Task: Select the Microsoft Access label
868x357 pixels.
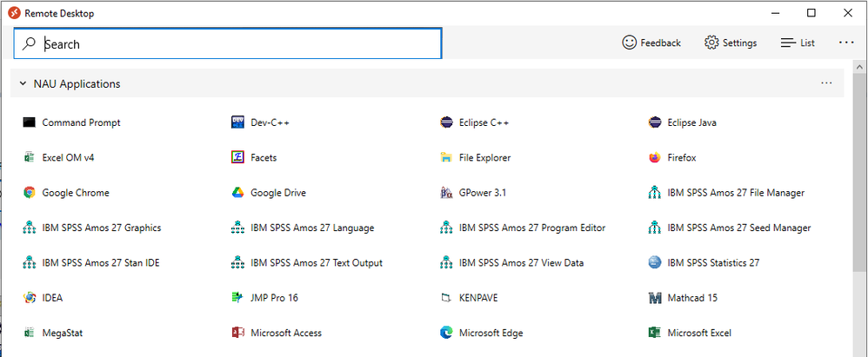Action: (x=286, y=333)
